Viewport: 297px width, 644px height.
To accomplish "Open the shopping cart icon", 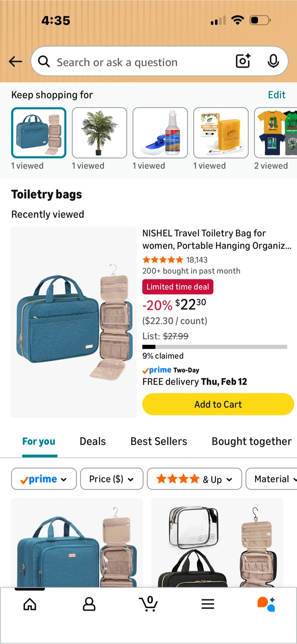I will (148, 604).
